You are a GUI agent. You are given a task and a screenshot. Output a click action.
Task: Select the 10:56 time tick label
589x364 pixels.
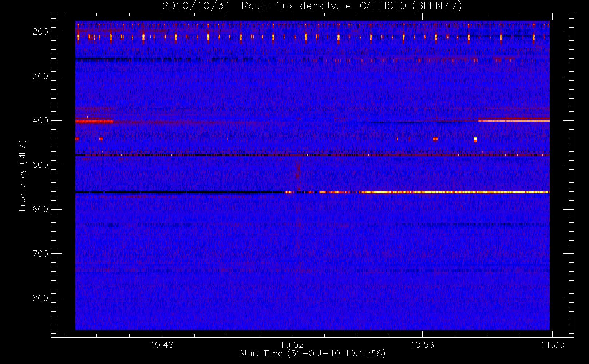coord(422,345)
